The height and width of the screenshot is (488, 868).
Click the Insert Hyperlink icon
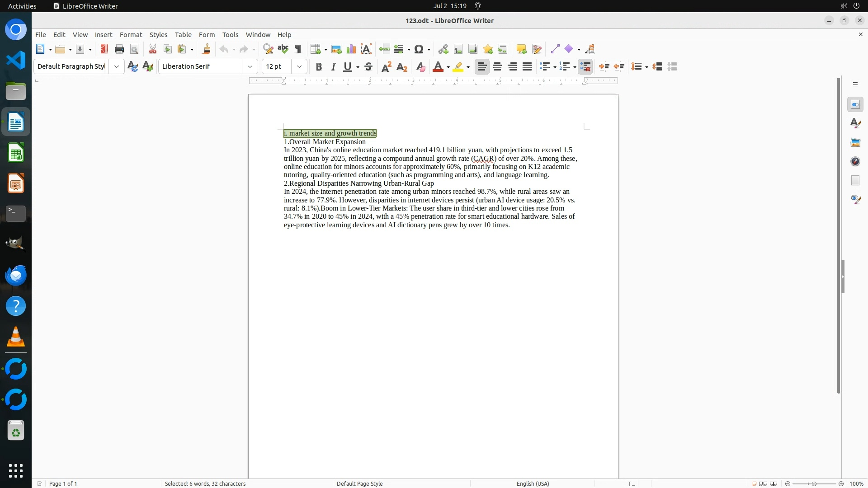point(443,49)
